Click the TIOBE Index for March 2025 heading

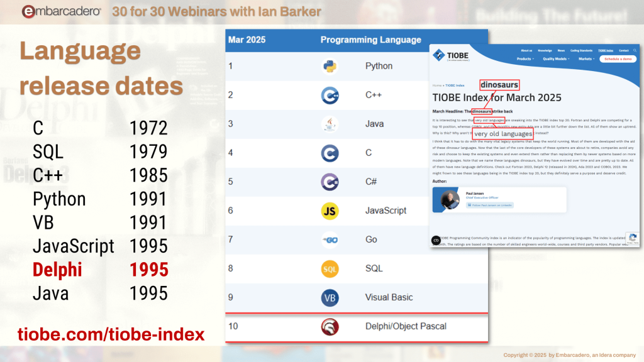click(497, 97)
